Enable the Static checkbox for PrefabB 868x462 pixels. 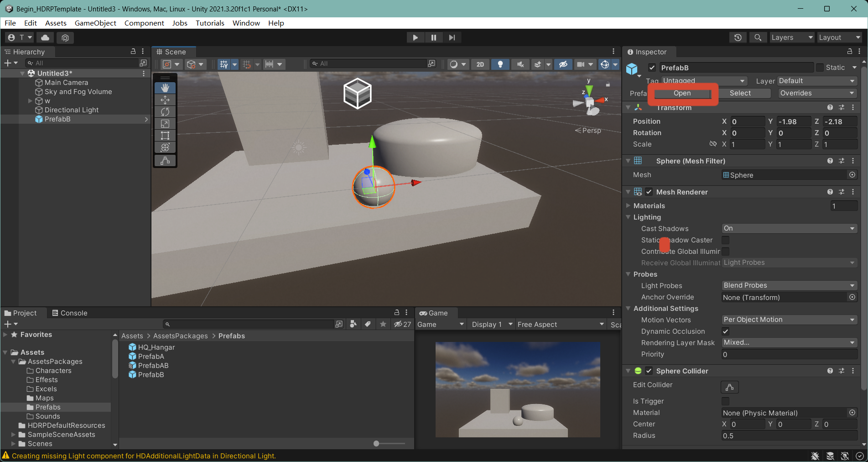820,68
